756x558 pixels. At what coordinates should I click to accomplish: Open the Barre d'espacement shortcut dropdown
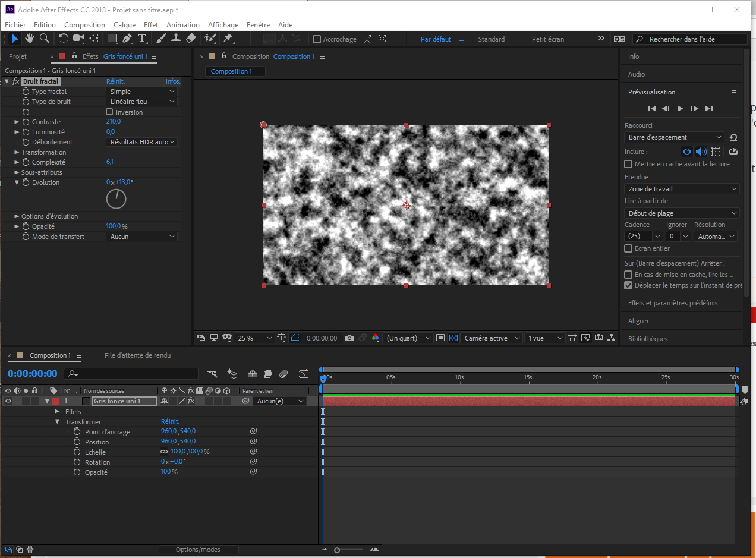pyautogui.click(x=674, y=137)
